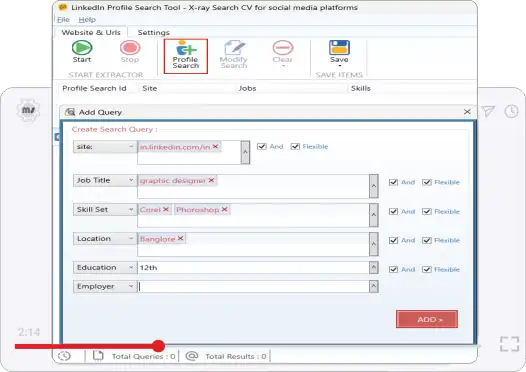Switch to the Website & Urls tab
526x372 pixels.
[x=91, y=32]
